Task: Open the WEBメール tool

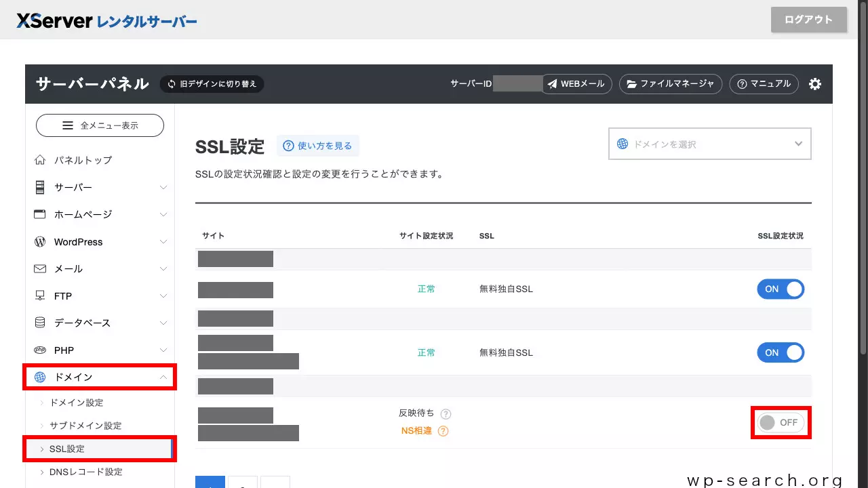Action: point(577,84)
